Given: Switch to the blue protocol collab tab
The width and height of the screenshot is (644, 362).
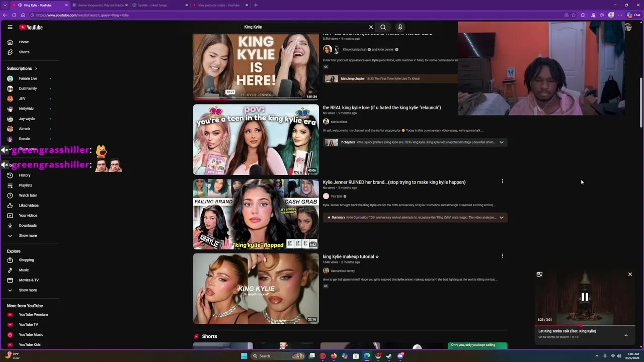Looking at the screenshot, I should (220, 5).
